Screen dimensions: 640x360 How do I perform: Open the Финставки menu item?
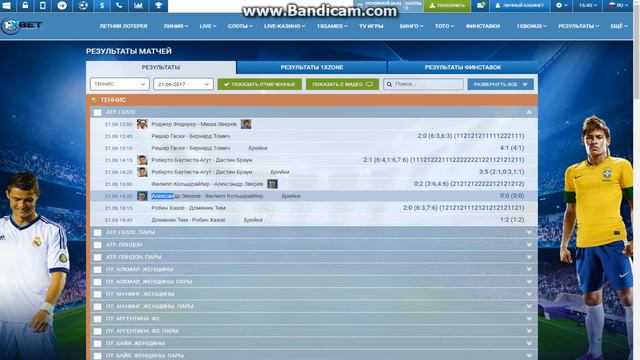click(482, 26)
